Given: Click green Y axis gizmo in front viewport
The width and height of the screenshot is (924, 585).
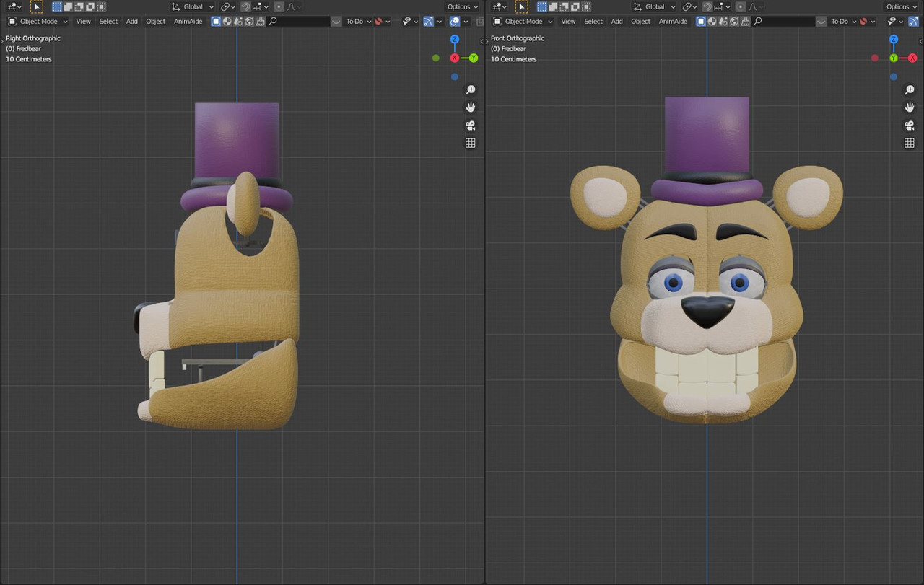Looking at the screenshot, I should point(894,58).
